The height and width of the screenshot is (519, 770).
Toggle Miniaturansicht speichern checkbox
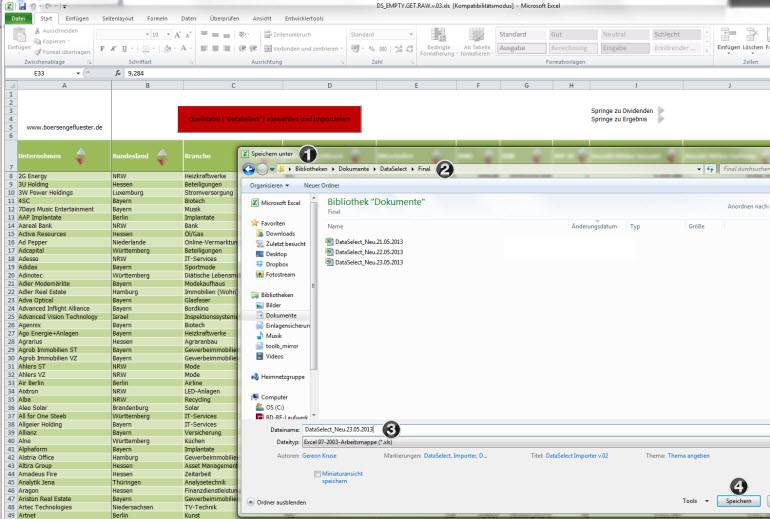coord(318,474)
